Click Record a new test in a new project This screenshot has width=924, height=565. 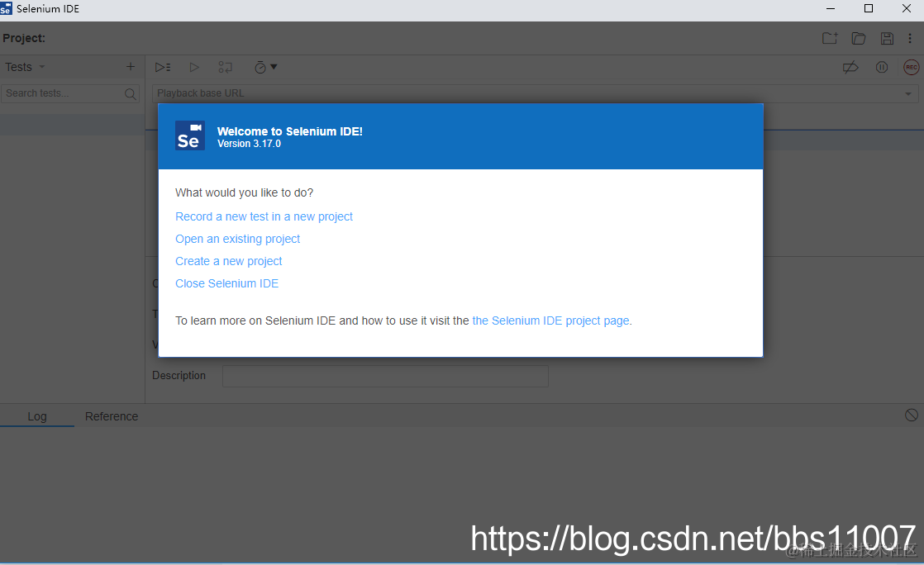[264, 216]
